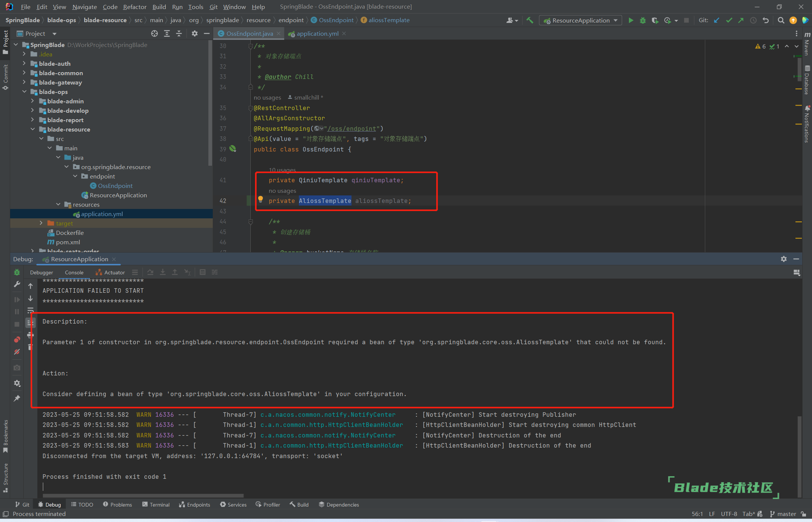Select OssEndpoint class in project tree
Viewport: 812px width, 522px height.
coord(115,186)
